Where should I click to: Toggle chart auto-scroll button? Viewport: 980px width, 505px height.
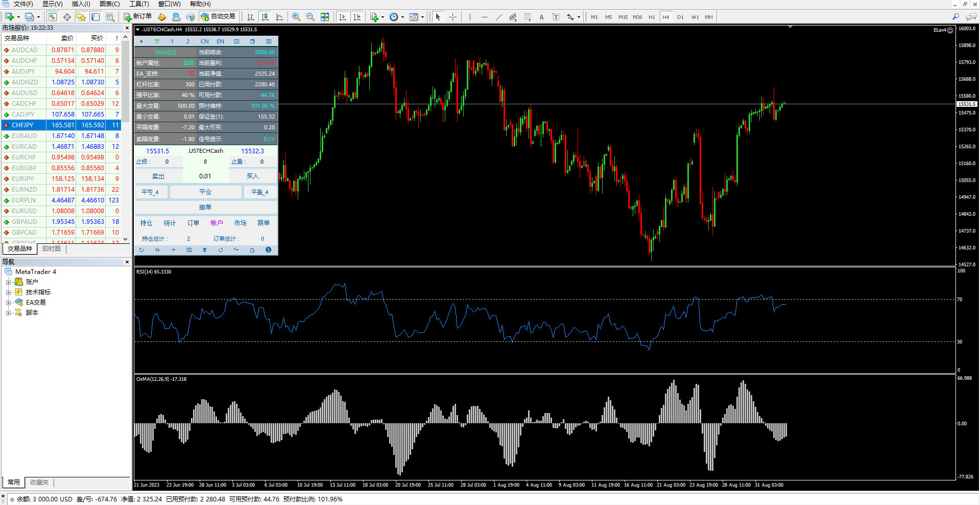coord(343,17)
